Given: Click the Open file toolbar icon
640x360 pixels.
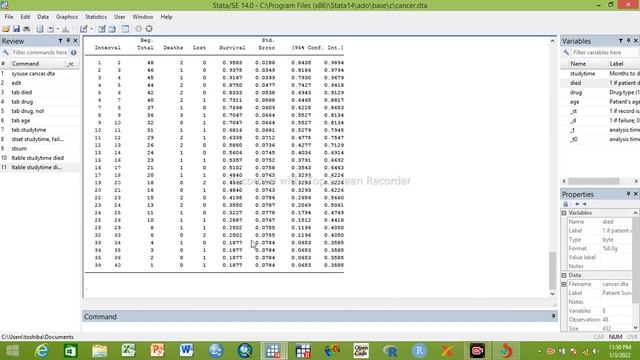Looking at the screenshot, I should pyautogui.click(x=6, y=29).
